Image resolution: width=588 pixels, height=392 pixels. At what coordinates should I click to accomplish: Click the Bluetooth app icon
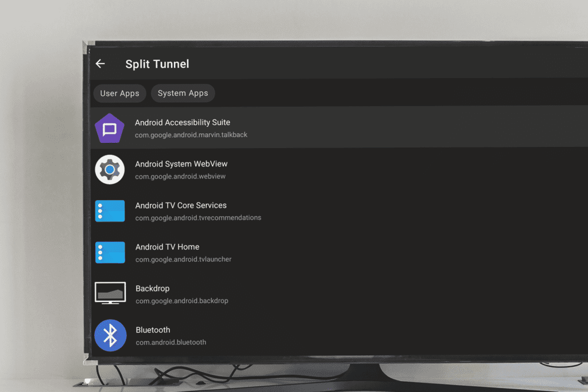(110, 335)
